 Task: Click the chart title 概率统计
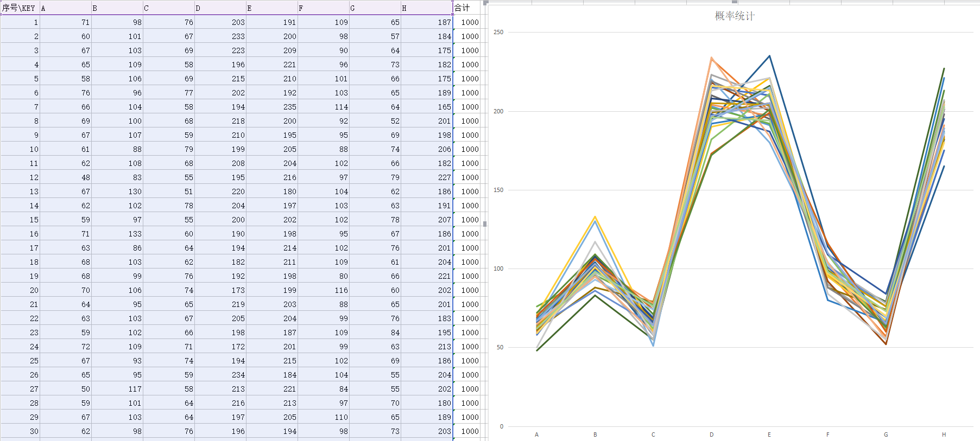click(734, 16)
